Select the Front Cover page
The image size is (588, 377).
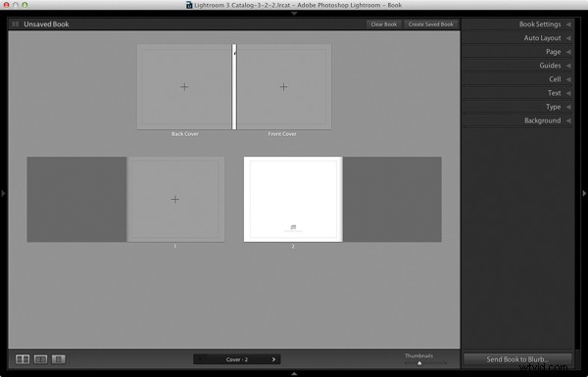[284, 87]
